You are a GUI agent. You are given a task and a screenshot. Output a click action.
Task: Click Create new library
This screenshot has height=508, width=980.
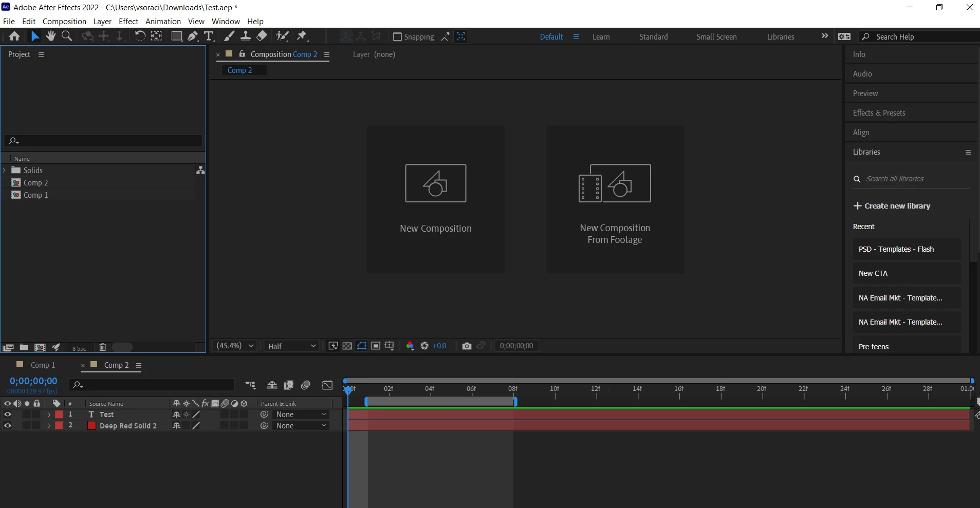(892, 206)
